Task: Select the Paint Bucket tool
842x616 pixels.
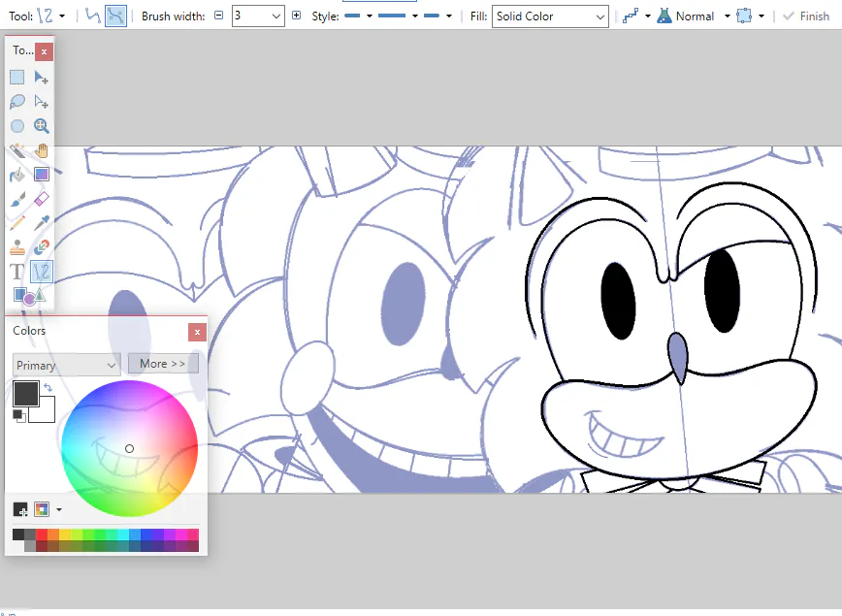Action: pos(17,175)
